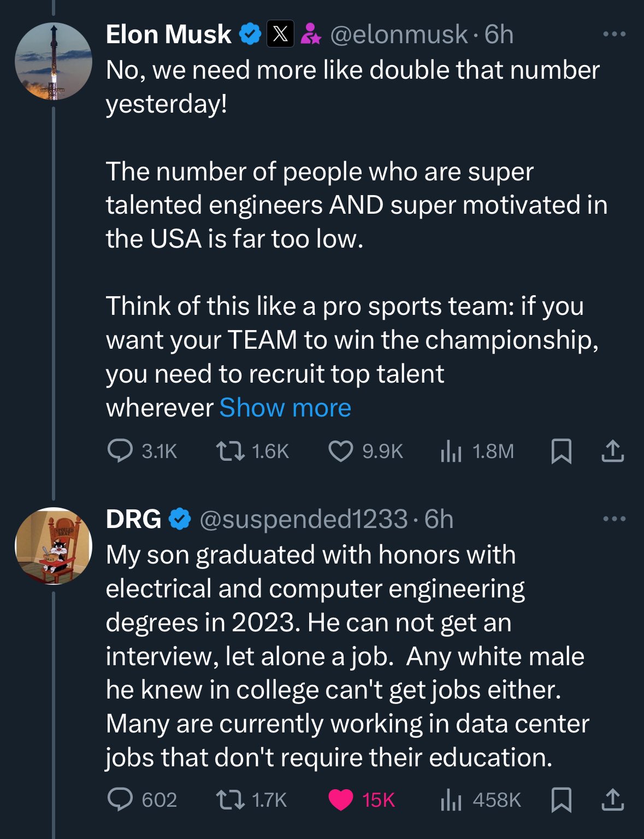Share DRG's post

coord(612,800)
